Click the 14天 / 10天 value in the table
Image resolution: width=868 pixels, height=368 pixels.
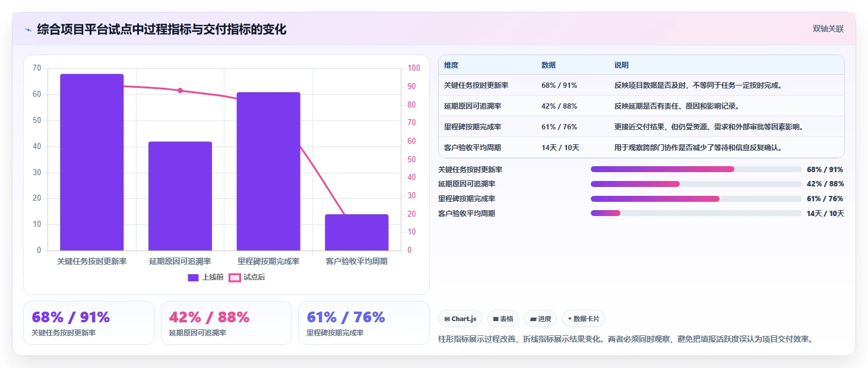point(560,148)
